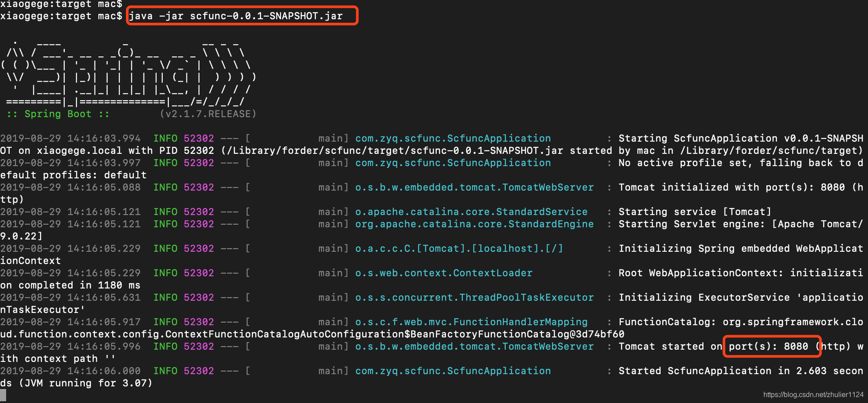Click the 'ds (JVM running for 3.07)' line
The height and width of the screenshot is (403, 868).
tap(77, 383)
